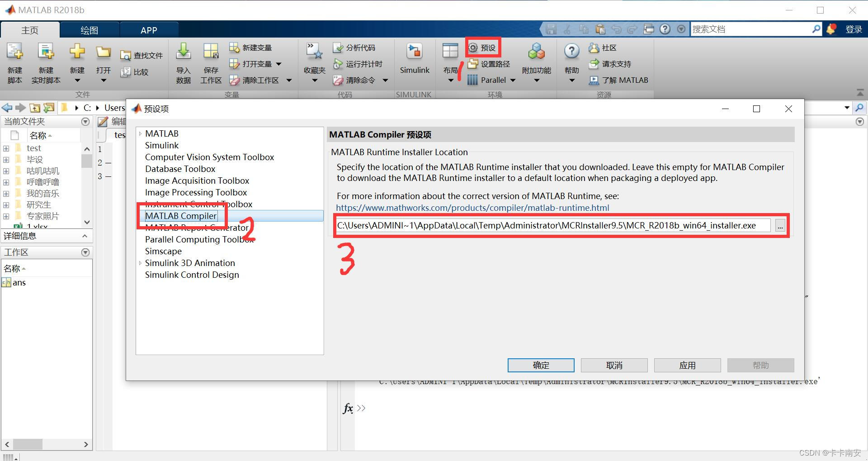Expand the 研究生 folder node
This screenshot has width=868, height=461.
click(6, 205)
